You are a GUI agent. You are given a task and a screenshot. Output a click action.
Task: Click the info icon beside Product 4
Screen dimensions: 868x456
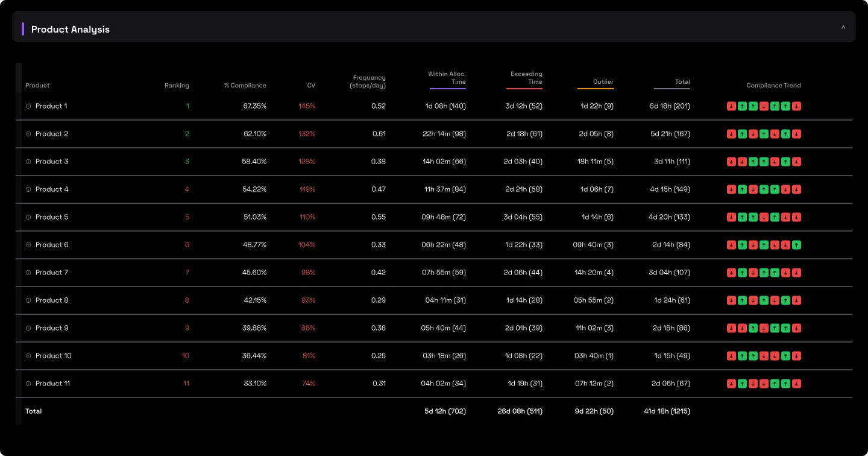(x=28, y=189)
